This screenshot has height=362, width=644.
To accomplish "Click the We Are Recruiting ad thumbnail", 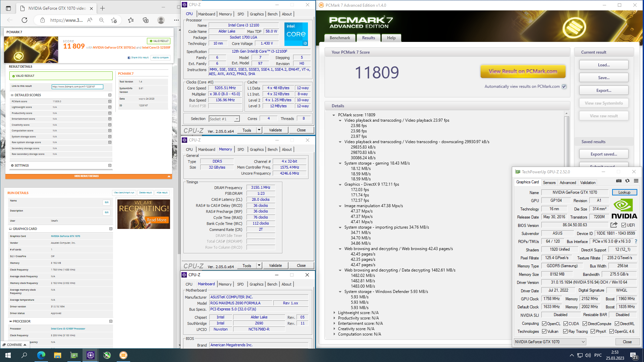I will tap(144, 214).
